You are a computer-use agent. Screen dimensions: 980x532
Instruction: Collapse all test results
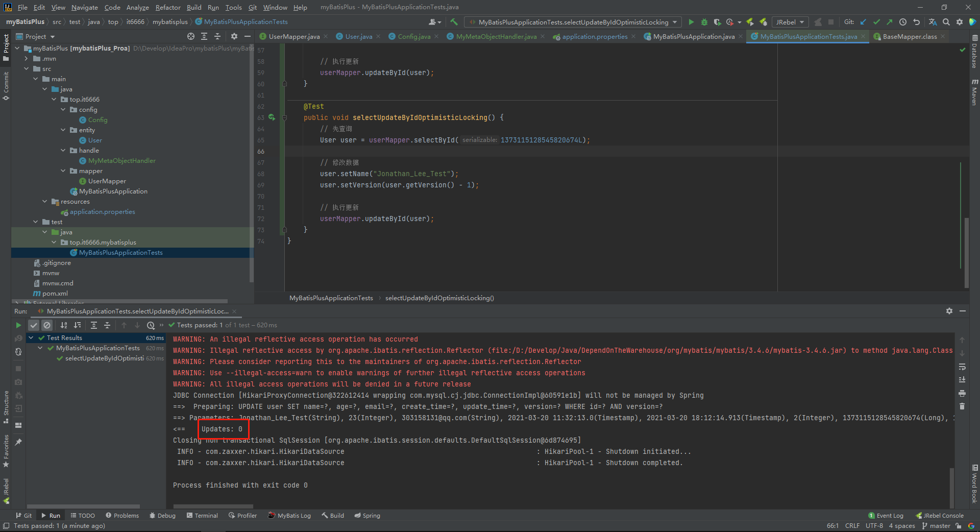point(107,325)
